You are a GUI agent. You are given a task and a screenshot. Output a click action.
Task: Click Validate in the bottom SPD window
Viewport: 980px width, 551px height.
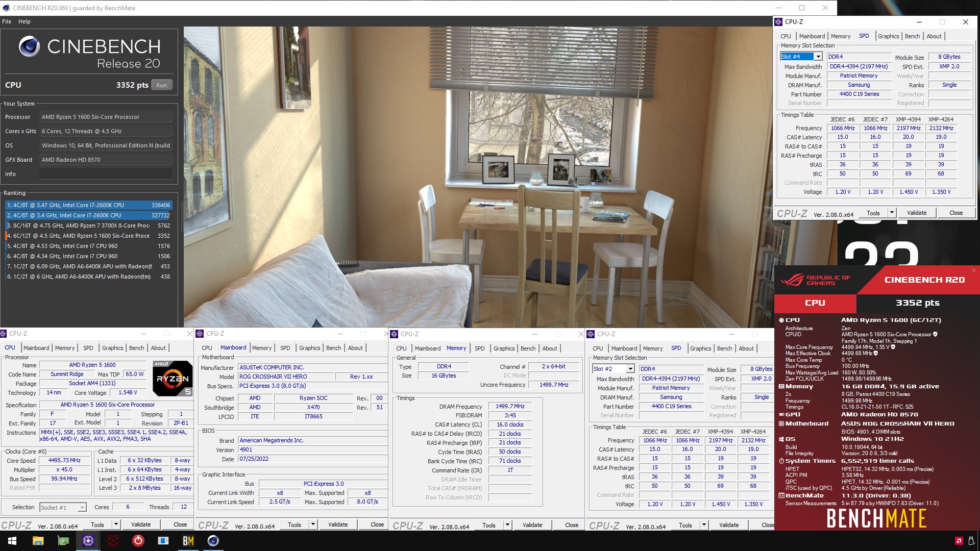[729, 525]
